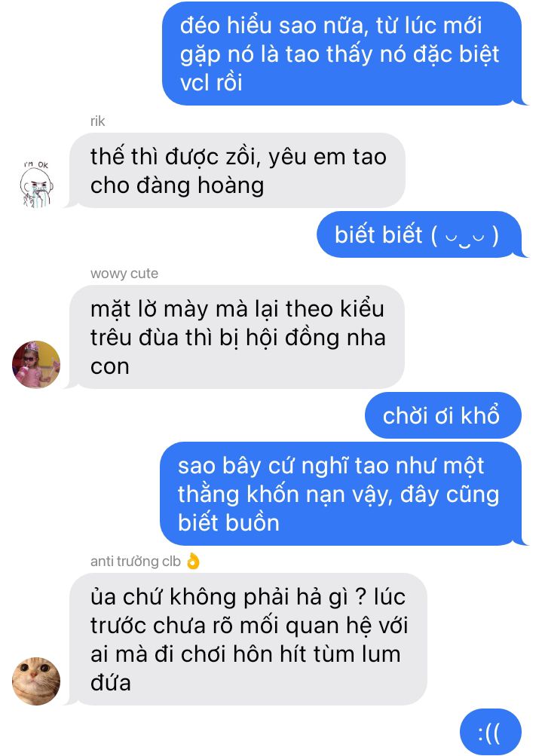Select the 'thế thì được zồi' gray message
The width and height of the screenshot is (542, 756).
(x=237, y=170)
